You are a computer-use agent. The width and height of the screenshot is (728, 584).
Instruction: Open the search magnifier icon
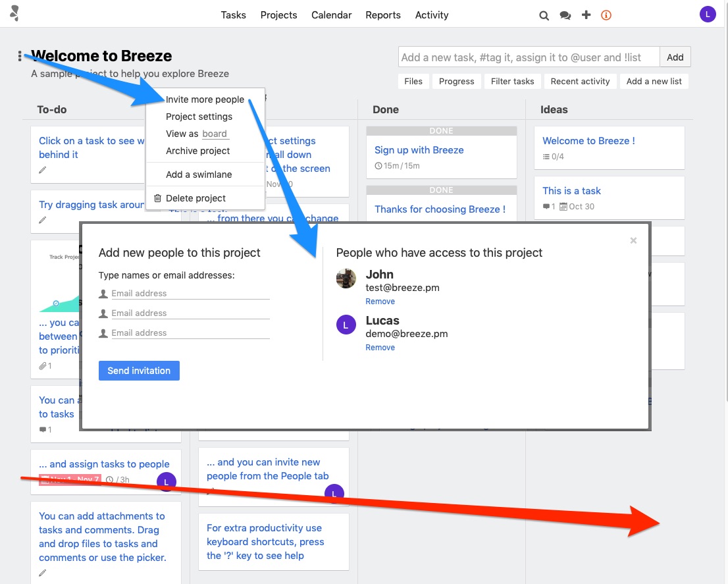(x=544, y=15)
